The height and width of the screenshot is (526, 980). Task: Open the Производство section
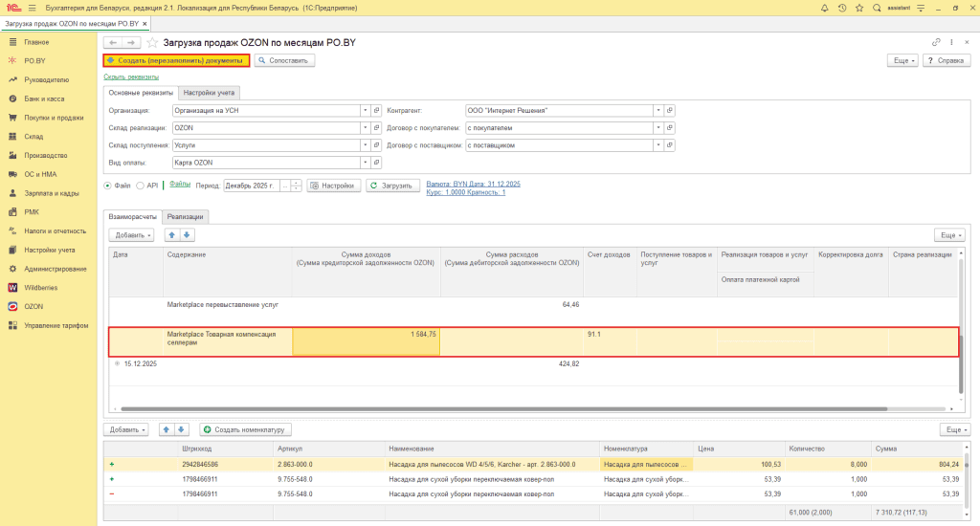[x=46, y=155]
